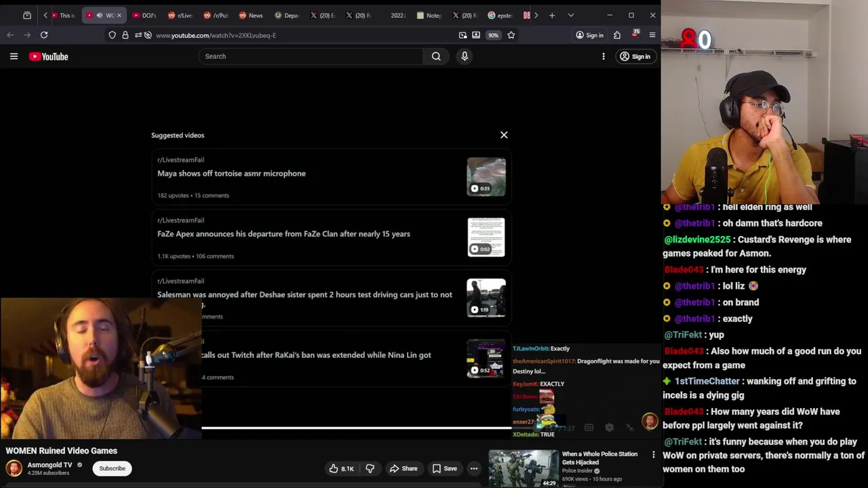
Task: Switch to the epste Google tab
Action: (x=500, y=15)
